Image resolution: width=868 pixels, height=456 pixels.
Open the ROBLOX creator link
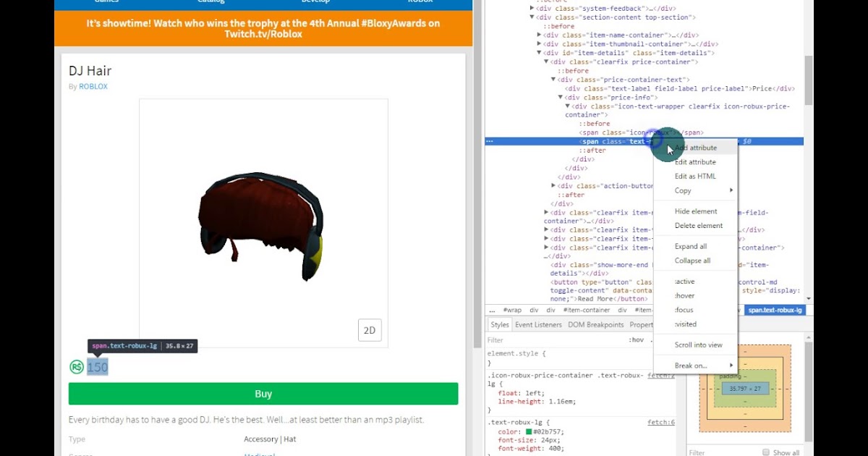coord(93,86)
